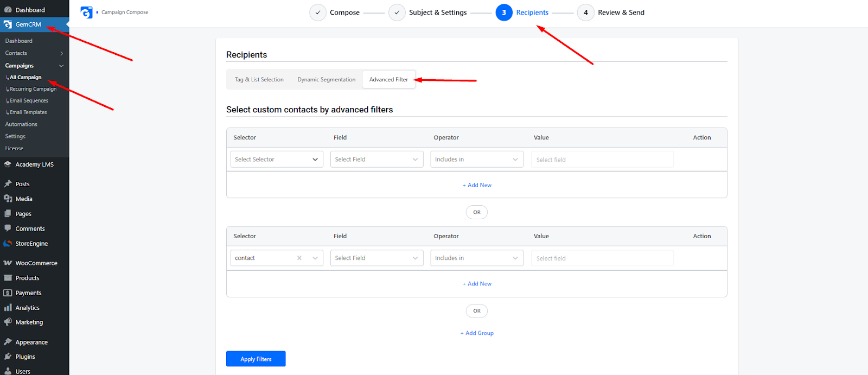Click '+ Add New' under the contact row
Viewport: 868px width, 375px height.
(x=477, y=284)
